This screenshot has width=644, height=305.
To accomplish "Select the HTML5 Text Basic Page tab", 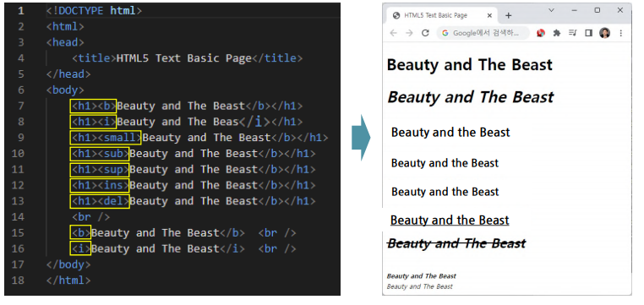I will tap(442, 15).
